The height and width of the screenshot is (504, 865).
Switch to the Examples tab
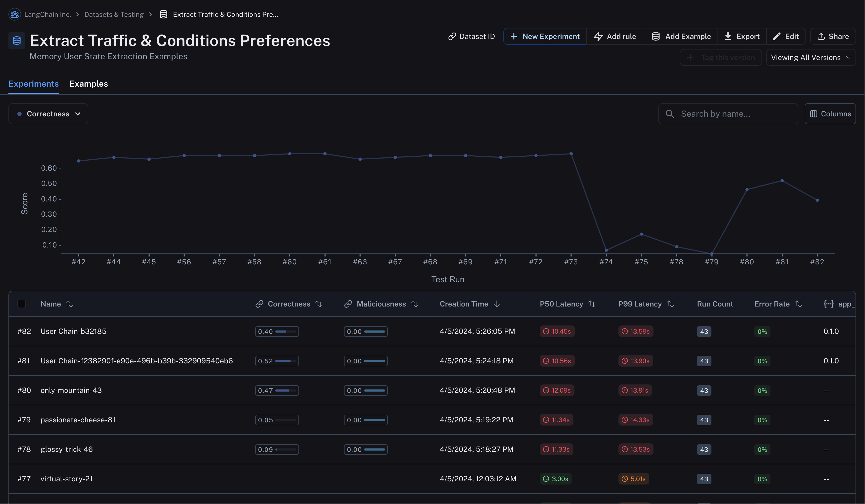[89, 84]
